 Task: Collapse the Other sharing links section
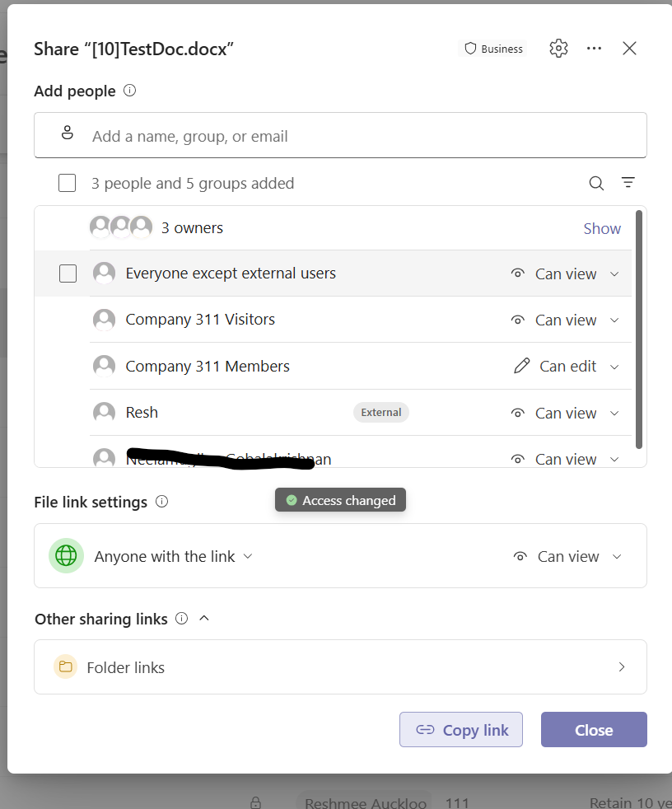tap(204, 618)
